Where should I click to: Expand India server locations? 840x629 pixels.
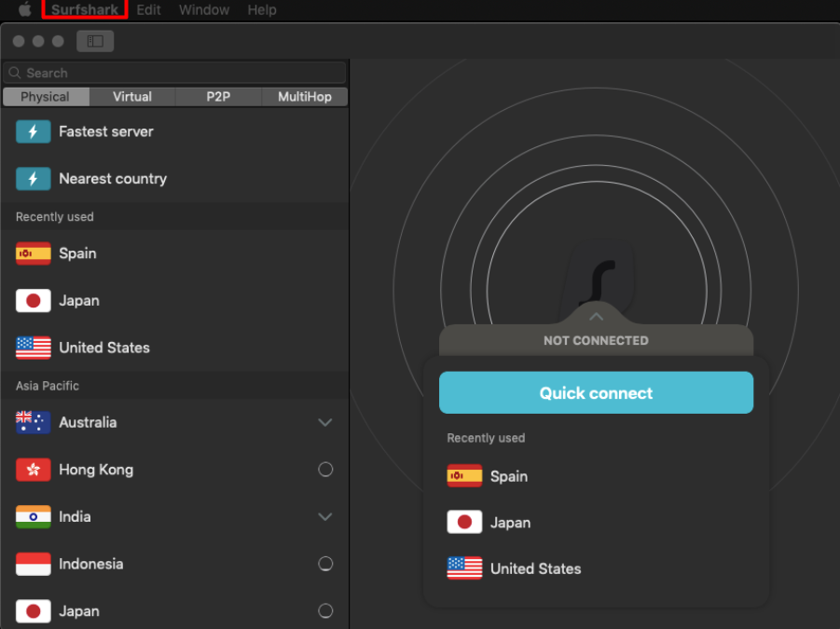(325, 516)
